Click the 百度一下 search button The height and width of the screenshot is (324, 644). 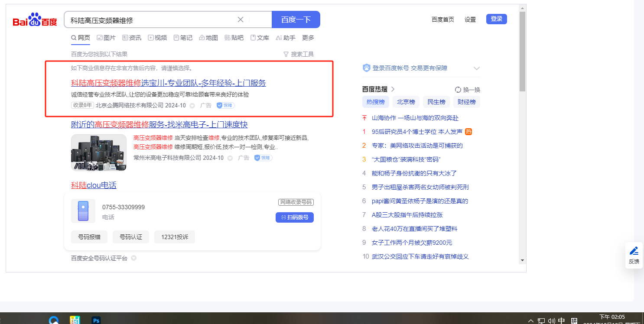[x=296, y=19]
